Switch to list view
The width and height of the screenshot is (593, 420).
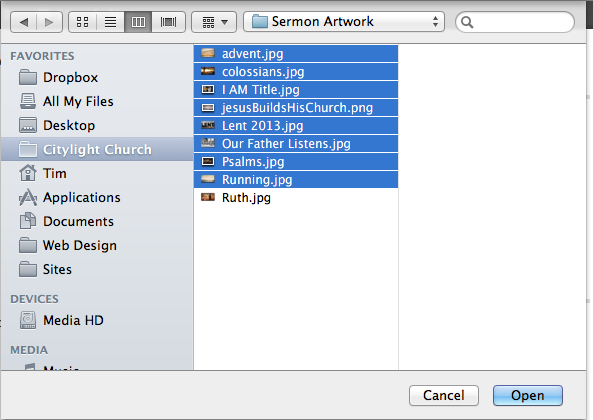pyautogui.click(x=110, y=22)
